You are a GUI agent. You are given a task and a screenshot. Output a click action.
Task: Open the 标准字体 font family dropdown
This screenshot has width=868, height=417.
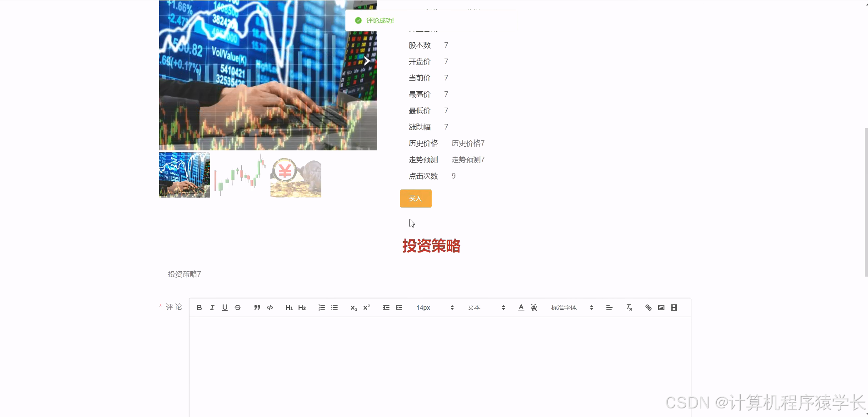point(572,308)
